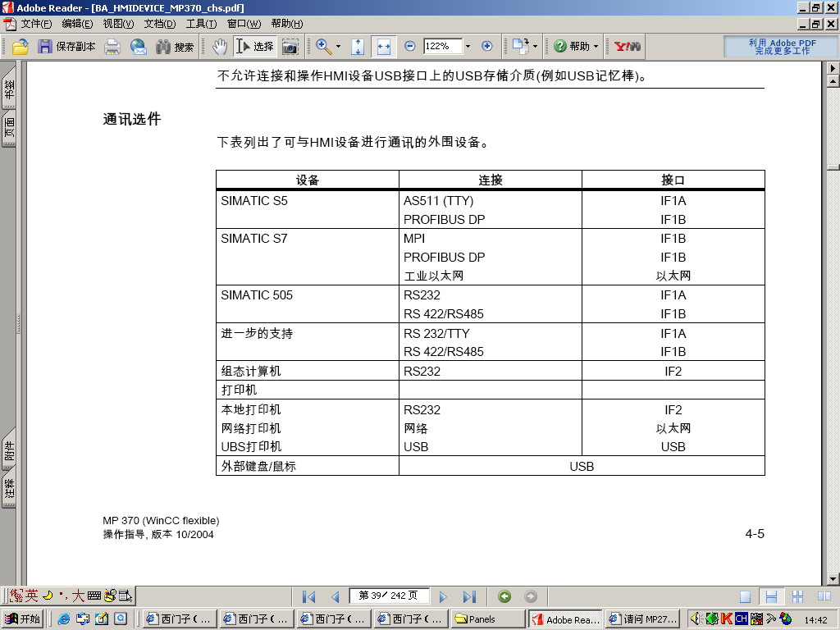Click the green Previous View arrow

(504, 596)
